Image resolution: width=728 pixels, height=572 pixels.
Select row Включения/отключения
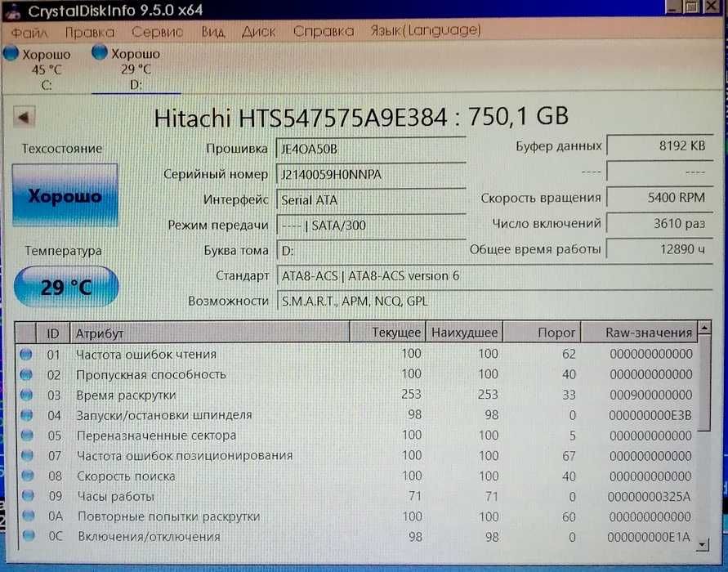356,537
